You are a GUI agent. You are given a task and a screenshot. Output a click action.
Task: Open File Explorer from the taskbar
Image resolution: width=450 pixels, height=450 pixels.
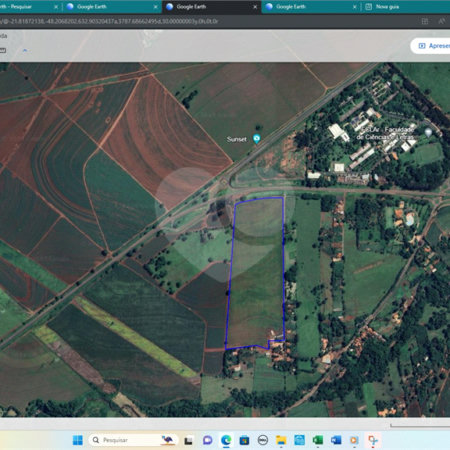point(281,440)
